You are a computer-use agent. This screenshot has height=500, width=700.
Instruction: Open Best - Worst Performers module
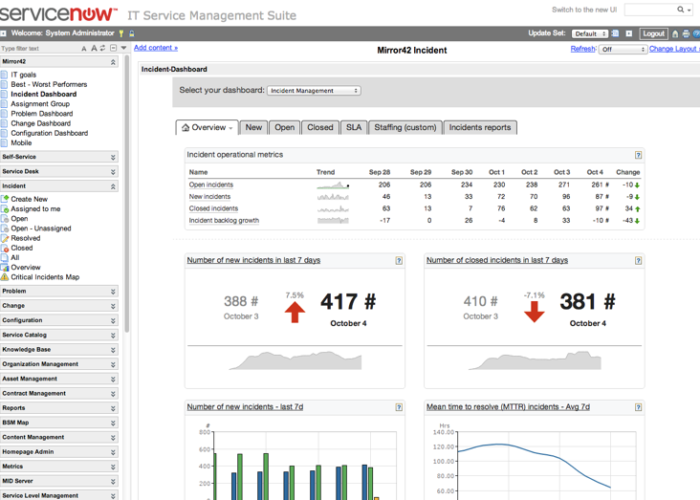point(49,84)
